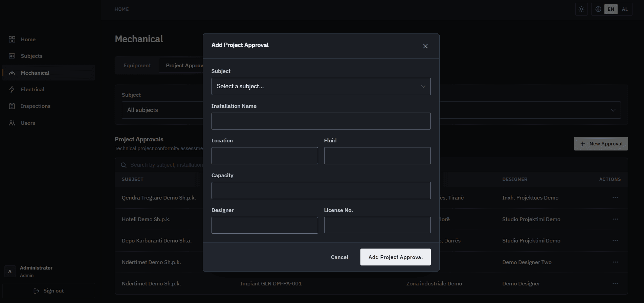Click the globe language icon

[x=598, y=9]
